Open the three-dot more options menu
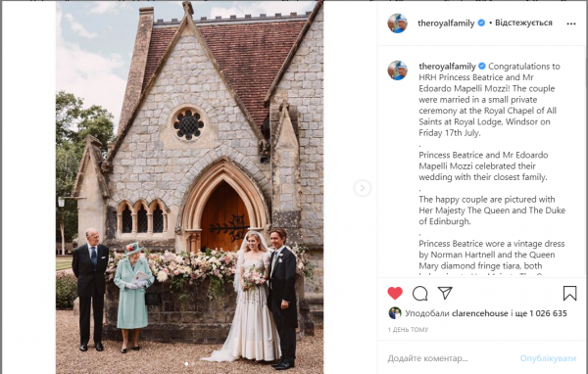Screen dimensions: 588x374 point(571,23)
